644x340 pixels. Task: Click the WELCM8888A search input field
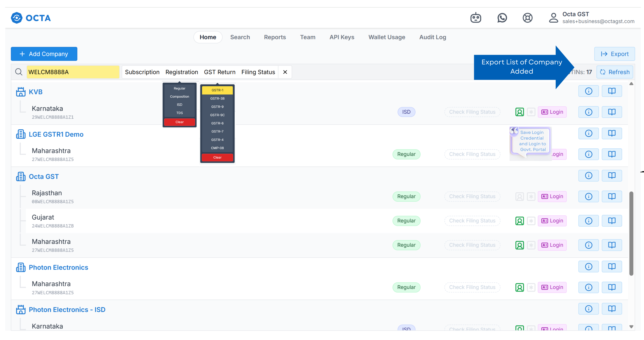(73, 72)
